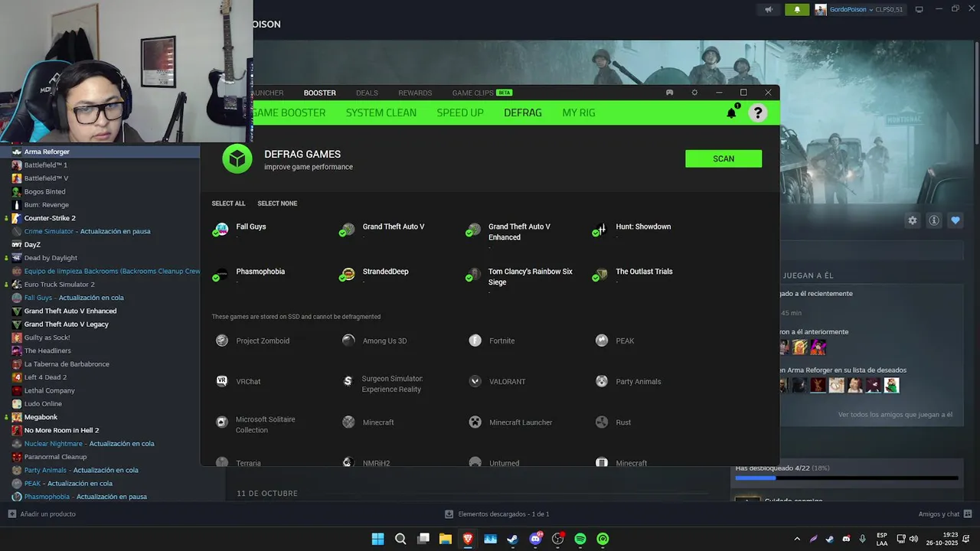Open Amigos y chat in Steam
This screenshot has width=980, height=551.
pyautogui.click(x=939, y=514)
